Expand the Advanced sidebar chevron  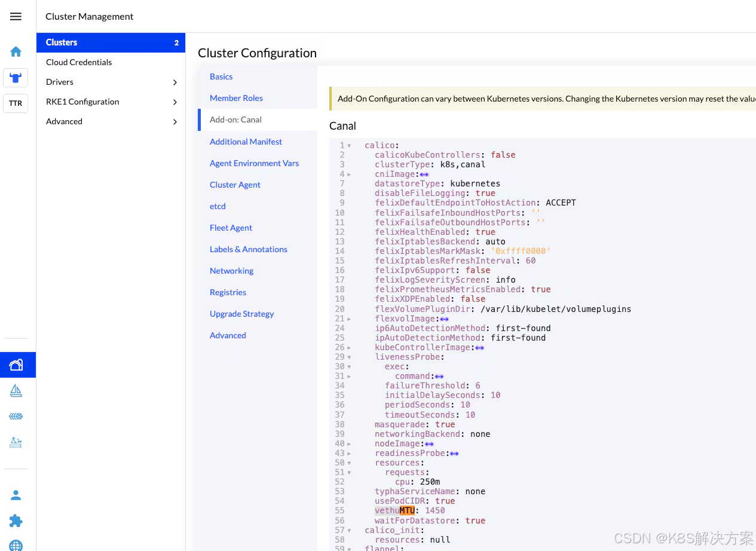click(x=175, y=122)
